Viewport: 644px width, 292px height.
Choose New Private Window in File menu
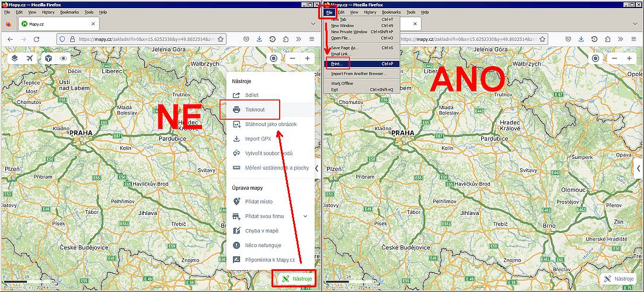tap(361, 32)
